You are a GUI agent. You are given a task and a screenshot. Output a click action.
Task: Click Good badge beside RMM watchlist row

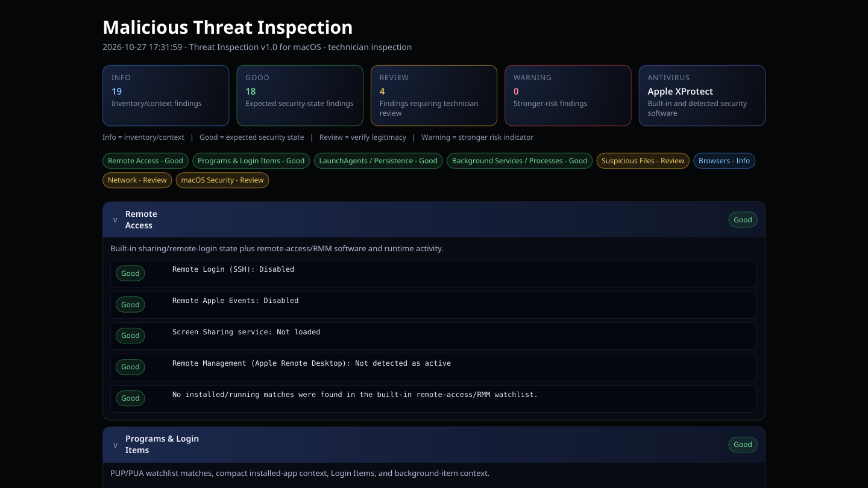130,398
